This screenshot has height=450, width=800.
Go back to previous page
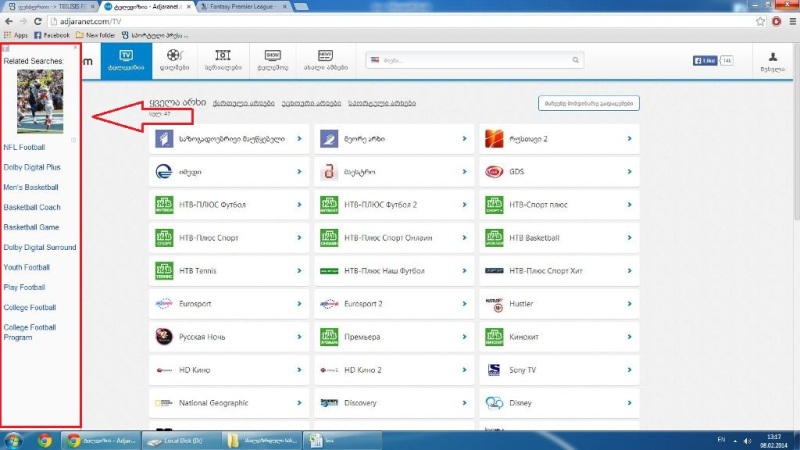pos(9,21)
